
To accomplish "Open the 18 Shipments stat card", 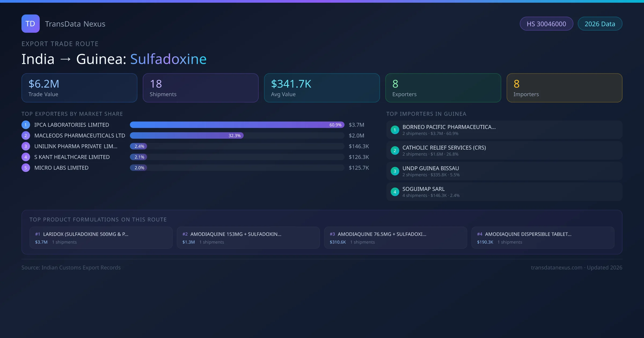I will click(200, 88).
